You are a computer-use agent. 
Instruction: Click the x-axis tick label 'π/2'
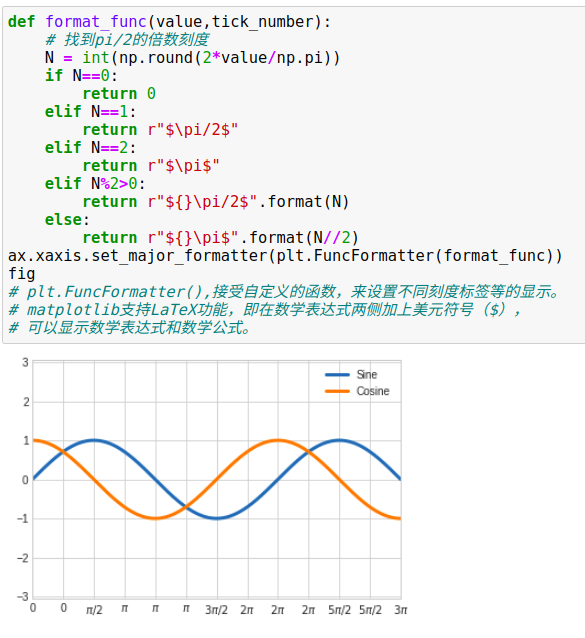click(x=94, y=610)
